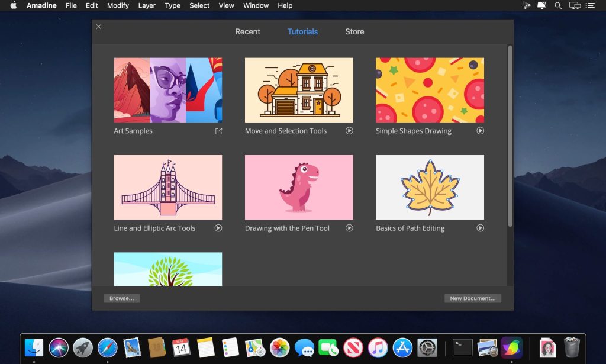Open the Store tab
Screen dimensions: 606x364
coord(354,31)
